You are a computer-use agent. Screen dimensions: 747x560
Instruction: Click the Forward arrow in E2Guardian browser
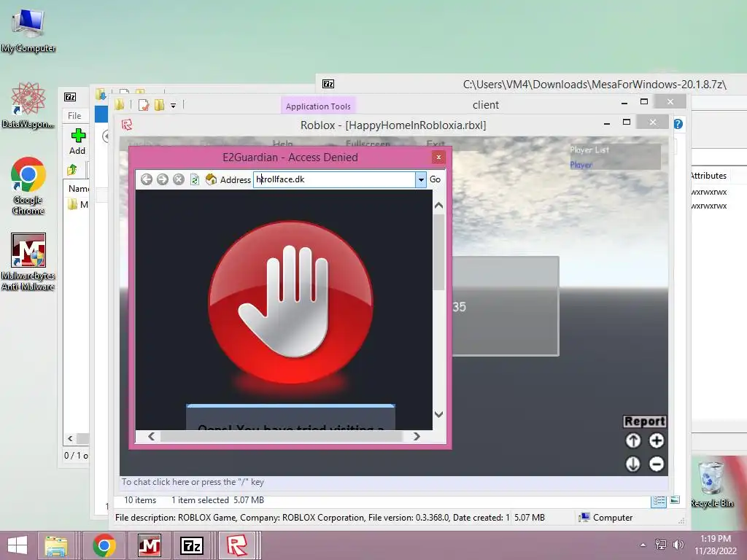pos(163,179)
